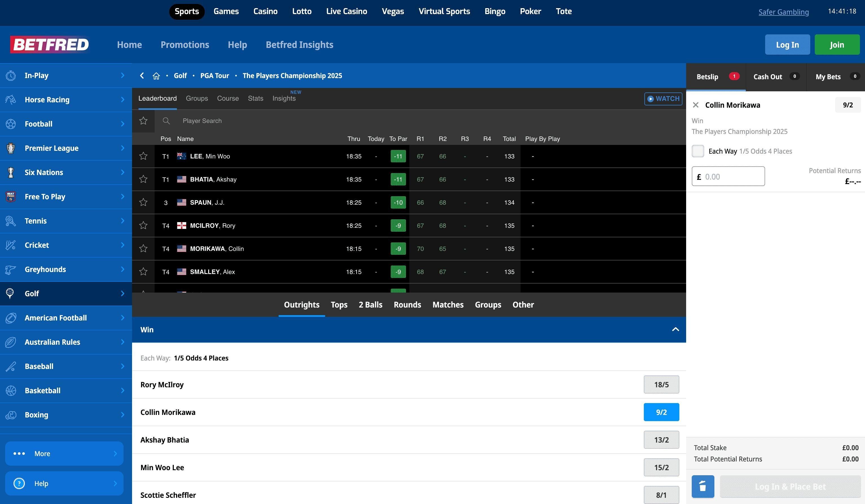Expand Cricket chevron arrow
Screen dimensions: 865x504
point(122,245)
